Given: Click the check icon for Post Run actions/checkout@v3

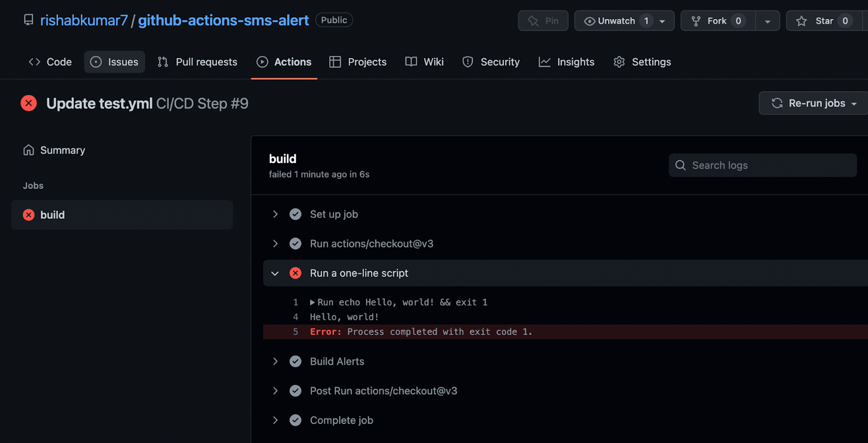Looking at the screenshot, I should click(295, 391).
